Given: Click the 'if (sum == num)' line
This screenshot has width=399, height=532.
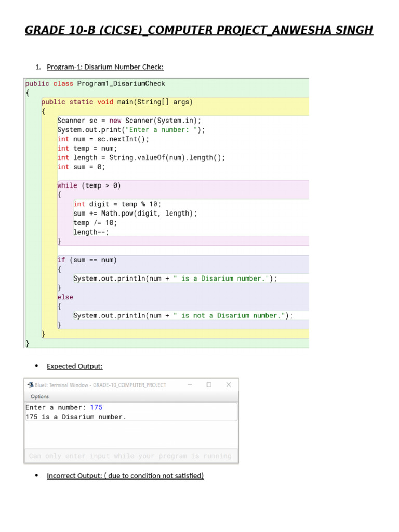Looking at the screenshot, I should pyautogui.click(x=87, y=260).
